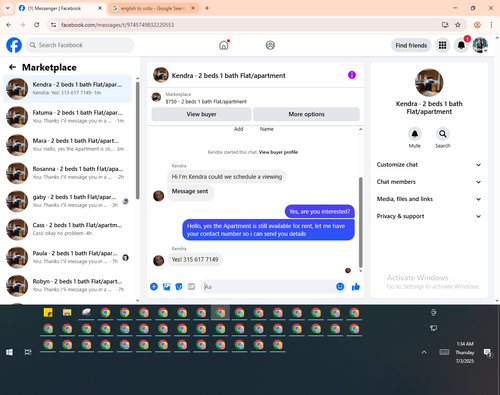Click the More options button
Screen dimensions: 500x395
click(306, 114)
